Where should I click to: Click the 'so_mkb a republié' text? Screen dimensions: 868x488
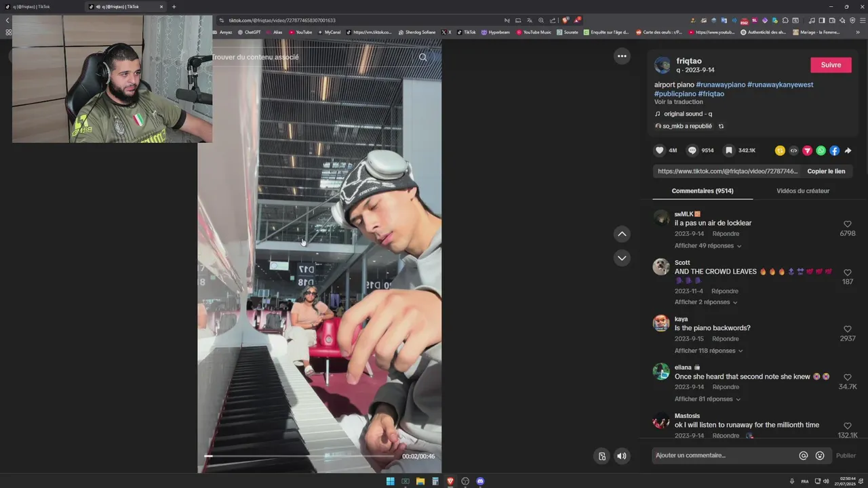(x=687, y=126)
